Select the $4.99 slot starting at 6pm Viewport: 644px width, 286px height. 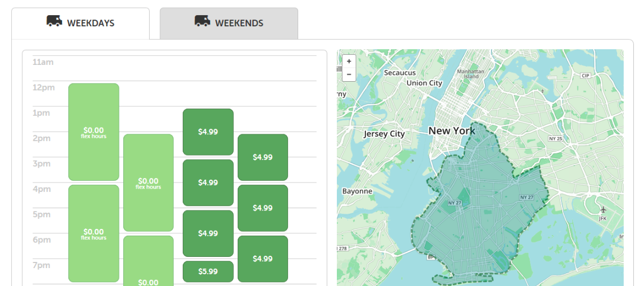tap(263, 259)
